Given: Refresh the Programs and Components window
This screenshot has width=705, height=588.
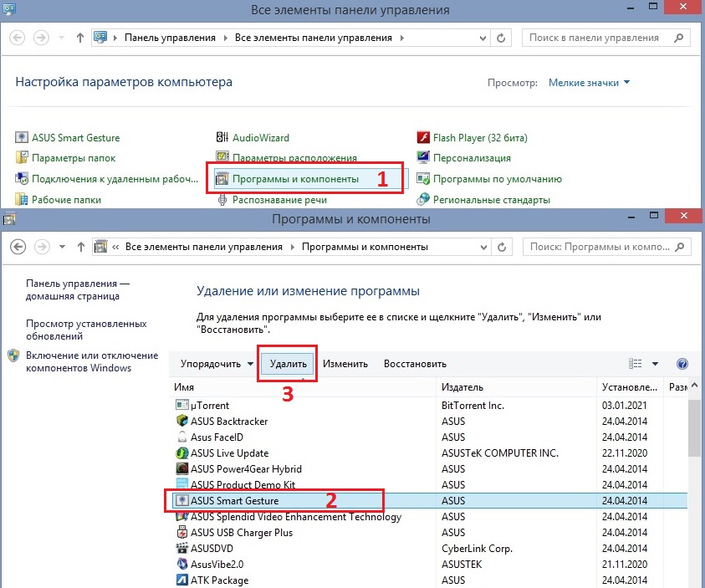Looking at the screenshot, I should point(502,247).
